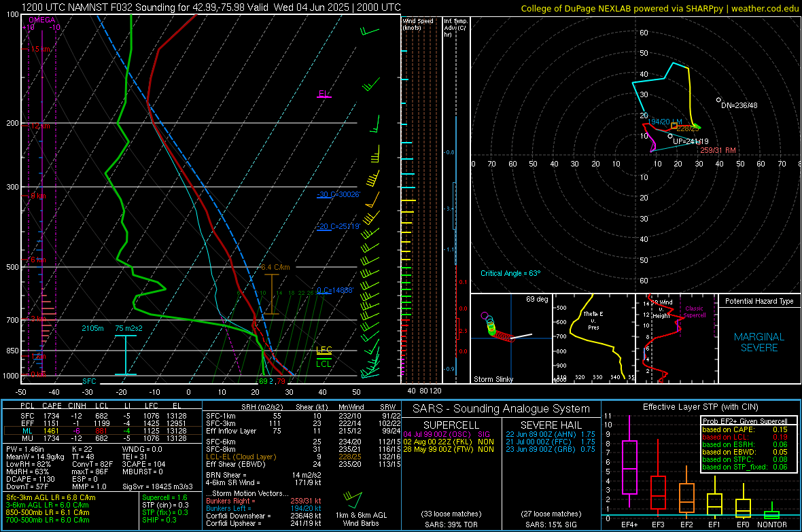Click the cyan SFC label under skew-T
This screenshot has height=532, width=802.
89,381
